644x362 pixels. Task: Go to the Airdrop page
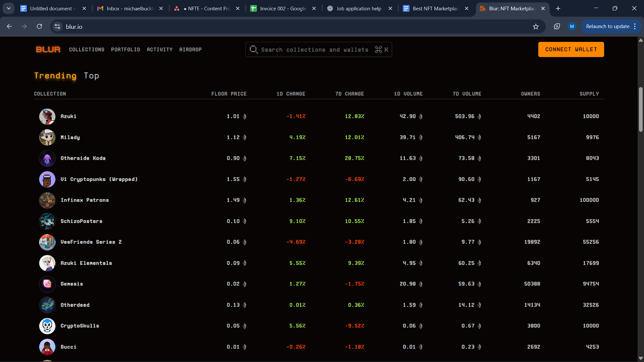click(190, 49)
